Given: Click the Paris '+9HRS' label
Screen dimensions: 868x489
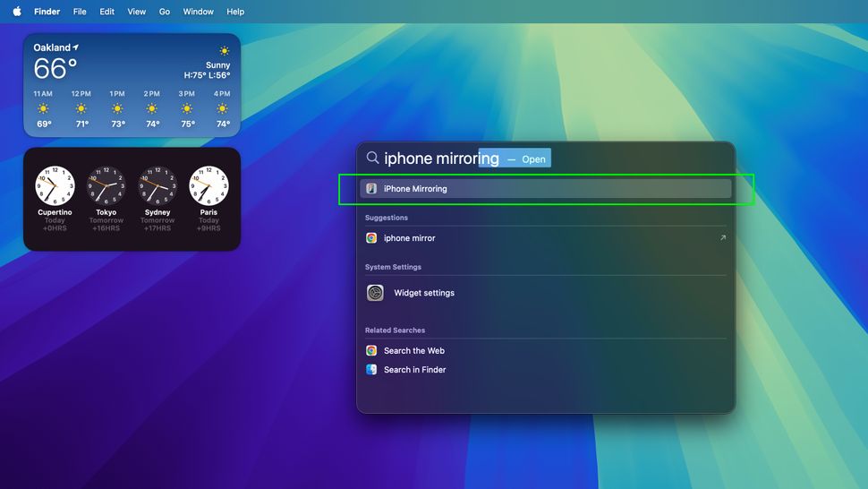Looking at the screenshot, I should pyautogui.click(x=208, y=228).
